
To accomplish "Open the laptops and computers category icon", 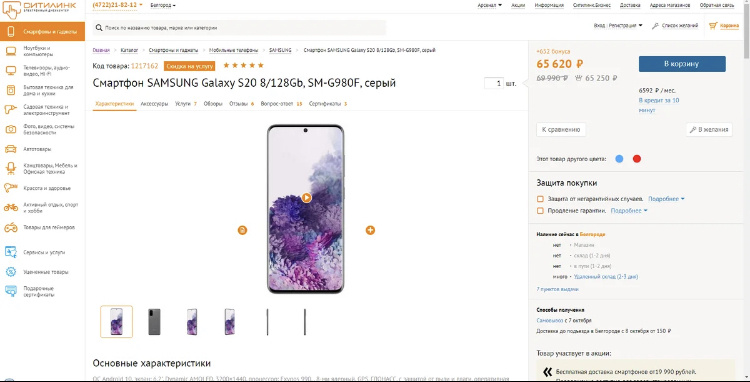I will (11, 51).
